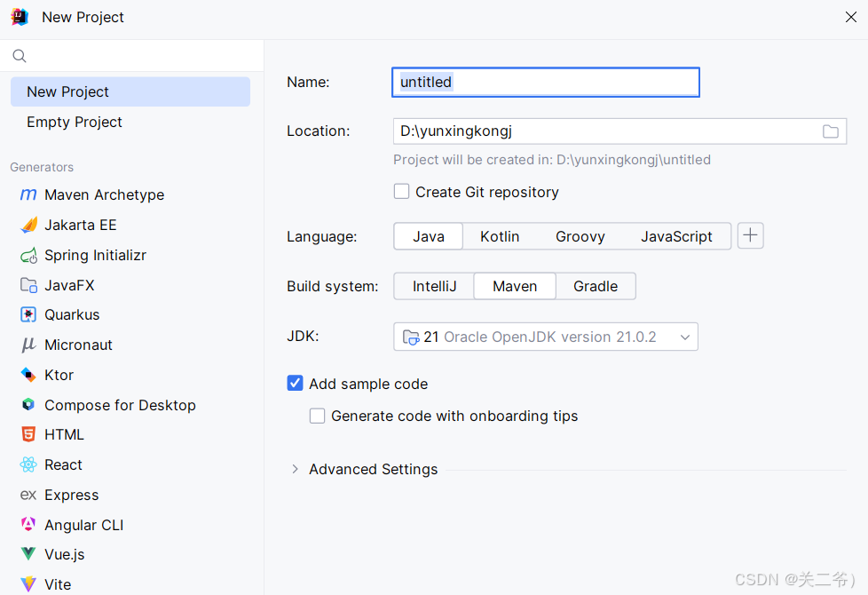This screenshot has height=595, width=868.
Task: Click the Micronaut mu icon
Action: tap(28, 345)
